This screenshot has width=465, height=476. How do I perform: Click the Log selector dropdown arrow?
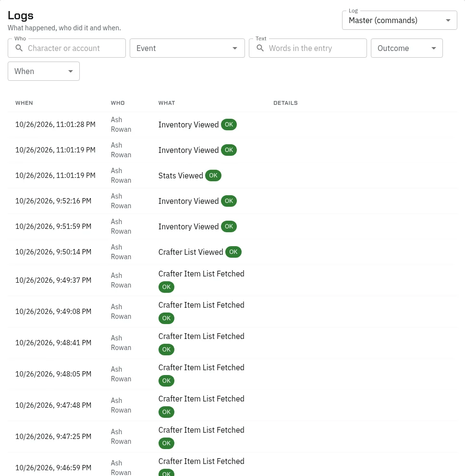tap(448, 20)
